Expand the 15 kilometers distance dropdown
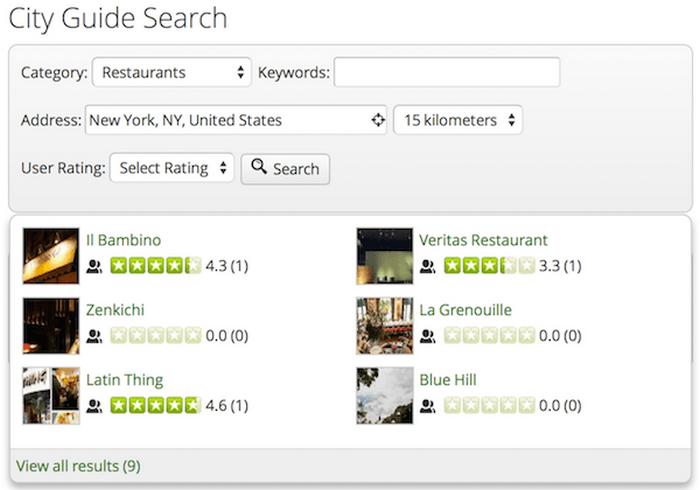Viewport: 700px width, 490px height. coord(458,120)
